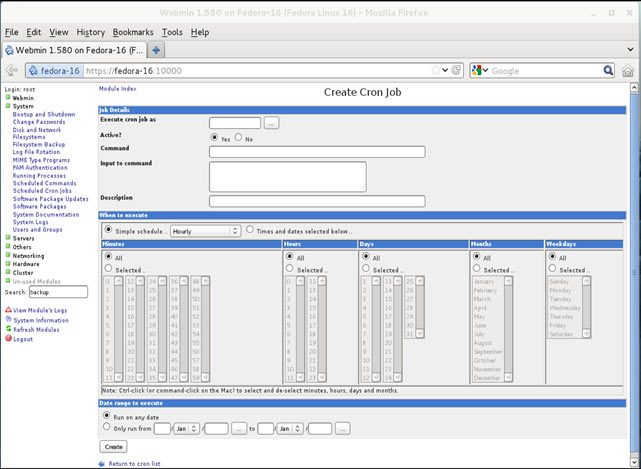Click the page vertical scrollbar
Screen dimensions: 641x469
pos(634,274)
